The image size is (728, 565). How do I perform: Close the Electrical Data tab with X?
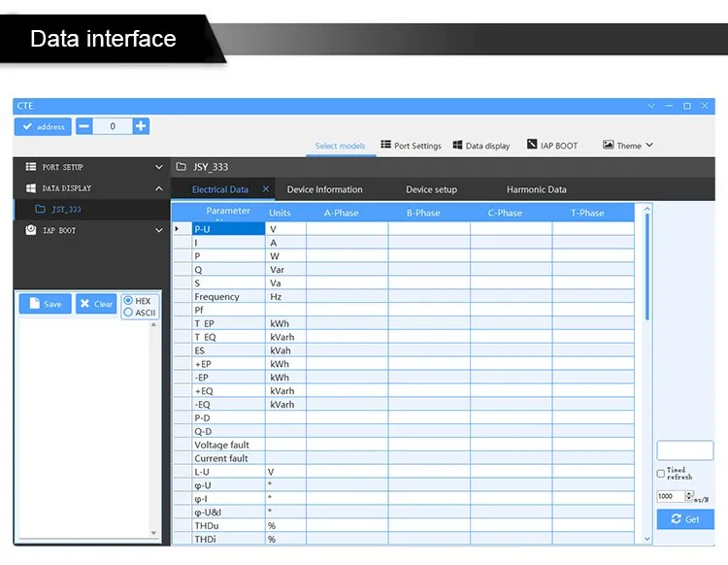pos(266,189)
